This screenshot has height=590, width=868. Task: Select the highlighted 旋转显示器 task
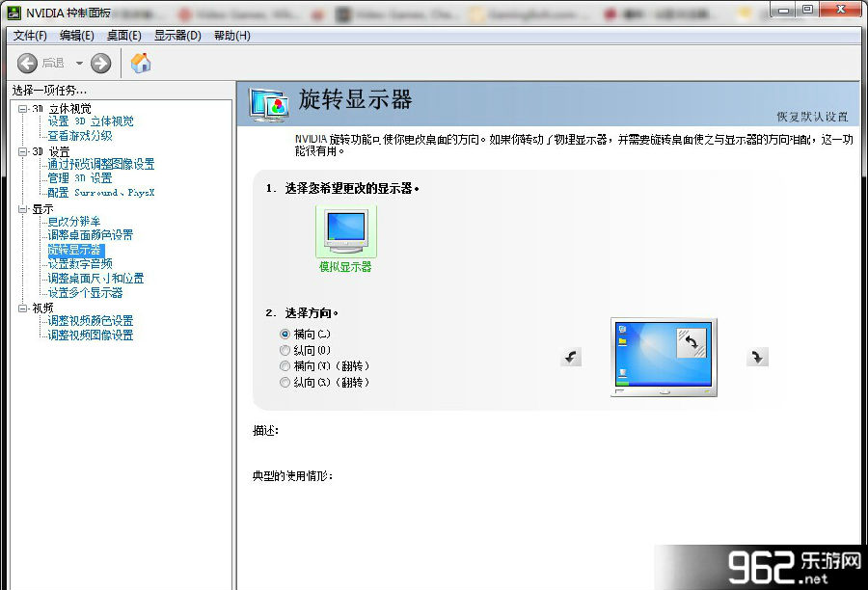[x=75, y=250]
